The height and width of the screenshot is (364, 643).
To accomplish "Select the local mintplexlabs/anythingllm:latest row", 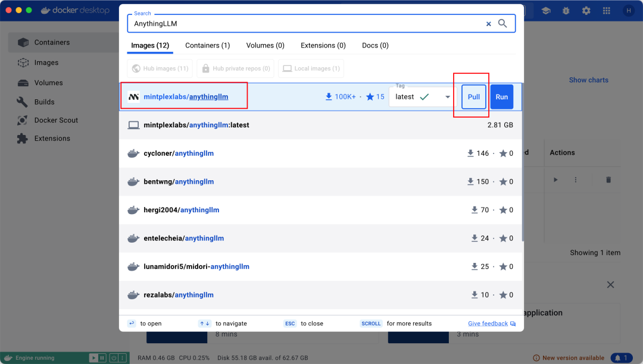I will (321, 125).
